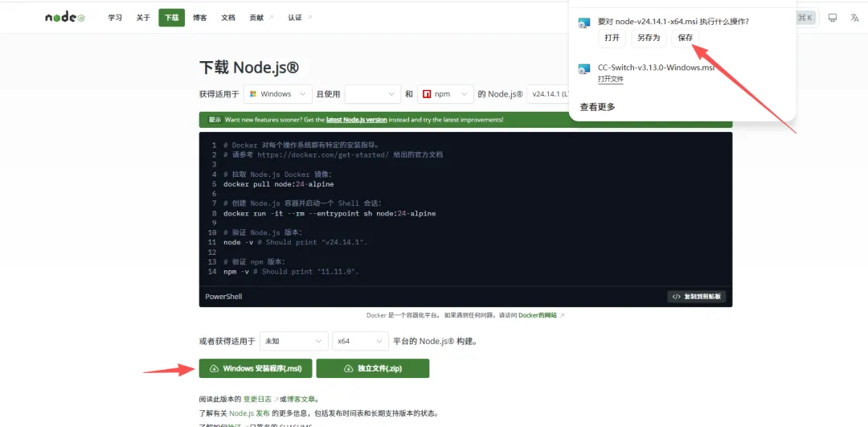Click the 下载 Node.js® heading

click(x=249, y=68)
